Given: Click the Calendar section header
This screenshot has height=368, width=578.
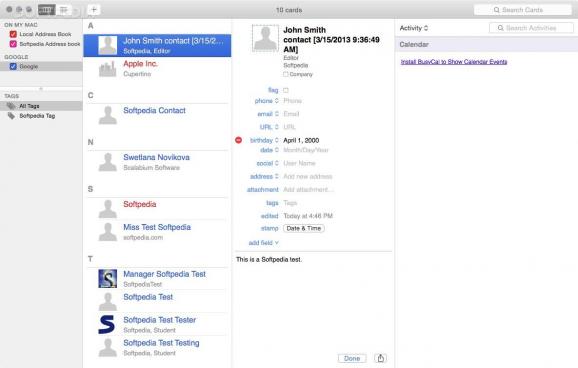Looking at the screenshot, I should pos(486,45).
